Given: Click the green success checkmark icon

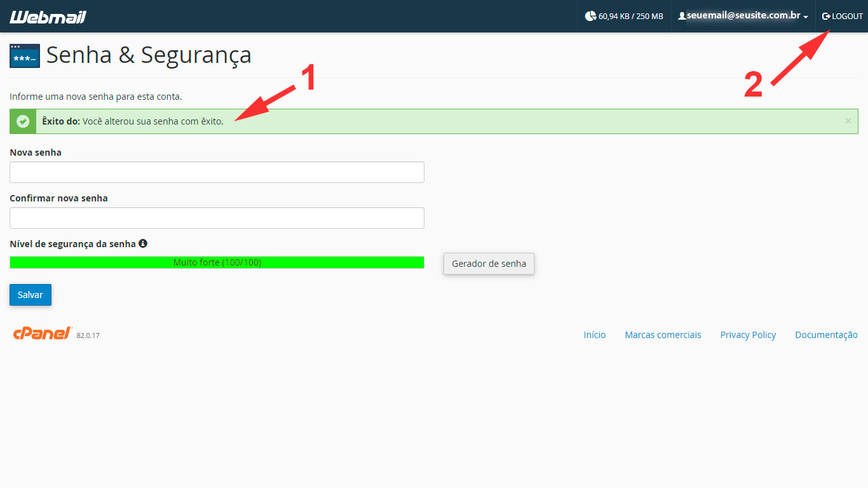Looking at the screenshot, I should [23, 121].
